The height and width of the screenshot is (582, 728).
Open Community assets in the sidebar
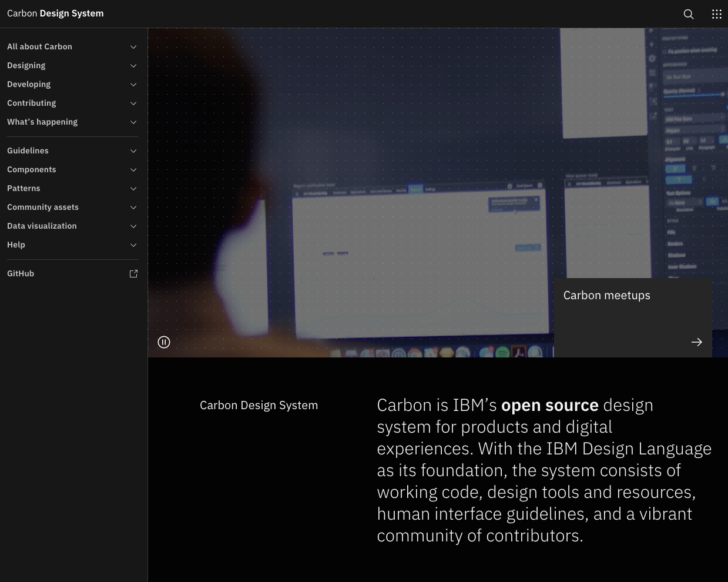point(73,207)
